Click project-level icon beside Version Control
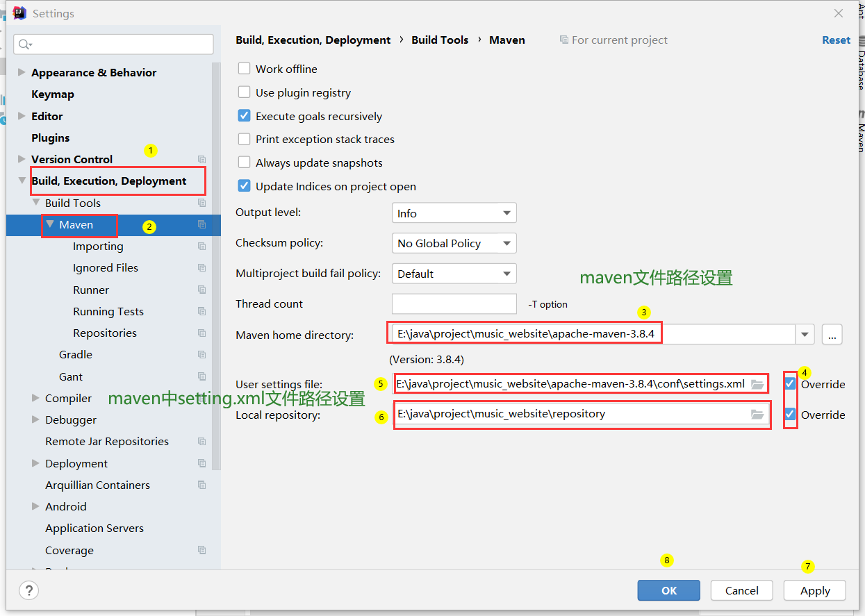This screenshot has width=865, height=616. [x=201, y=159]
